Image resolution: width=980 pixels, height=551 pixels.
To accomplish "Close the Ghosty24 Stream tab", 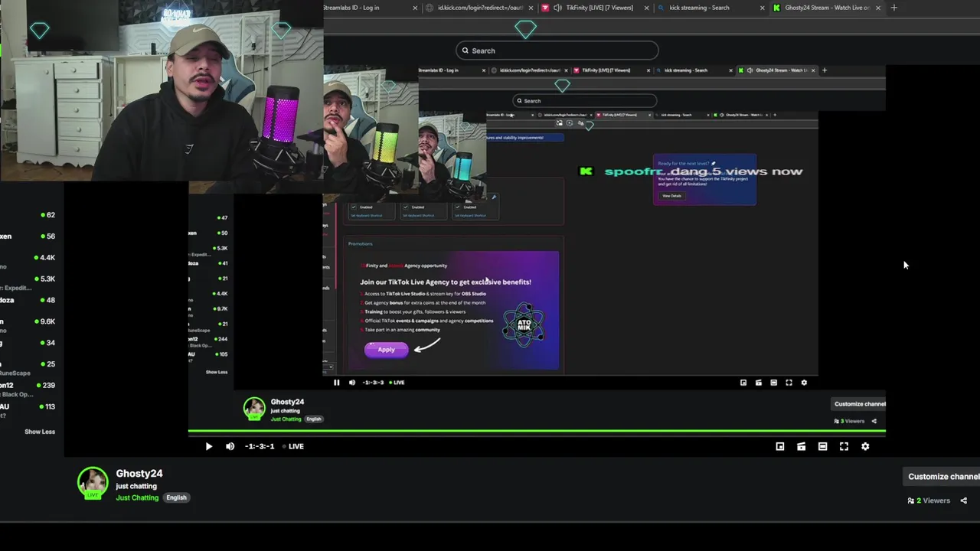I will coord(877,8).
